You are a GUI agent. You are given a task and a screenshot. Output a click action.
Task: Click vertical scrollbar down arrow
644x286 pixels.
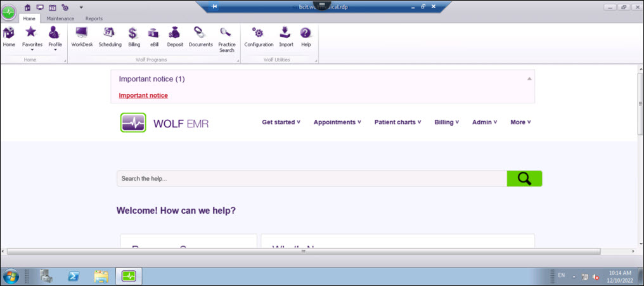[640, 244]
